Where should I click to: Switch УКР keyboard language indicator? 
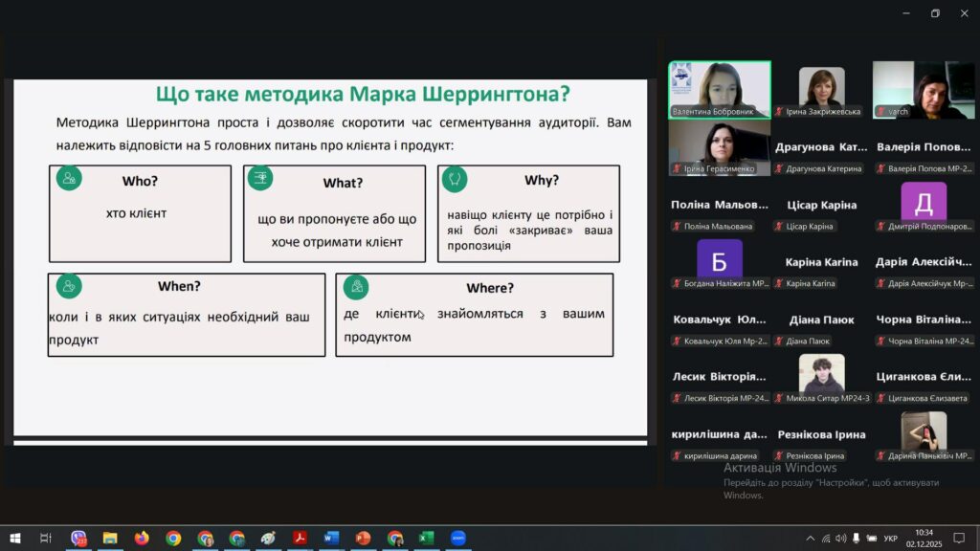pos(890,539)
